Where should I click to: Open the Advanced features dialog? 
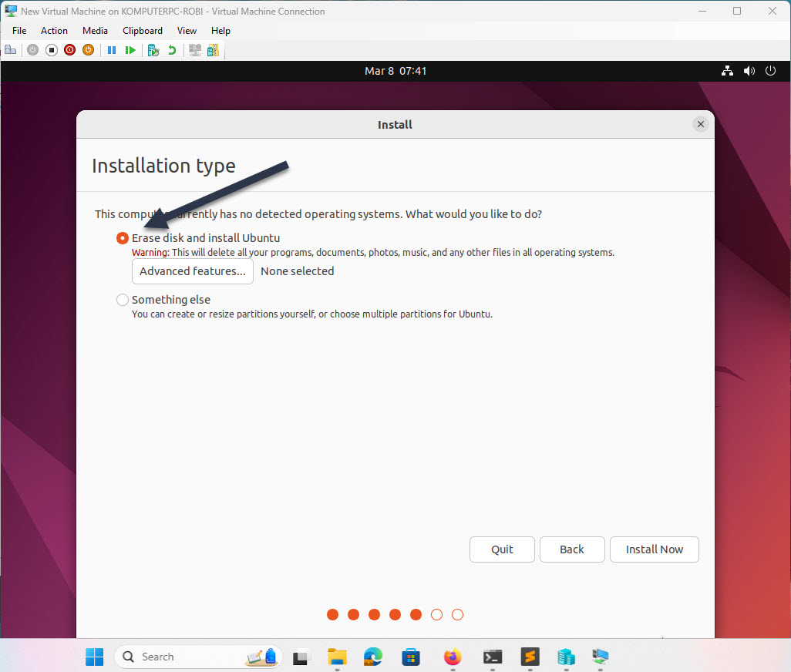click(192, 271)
